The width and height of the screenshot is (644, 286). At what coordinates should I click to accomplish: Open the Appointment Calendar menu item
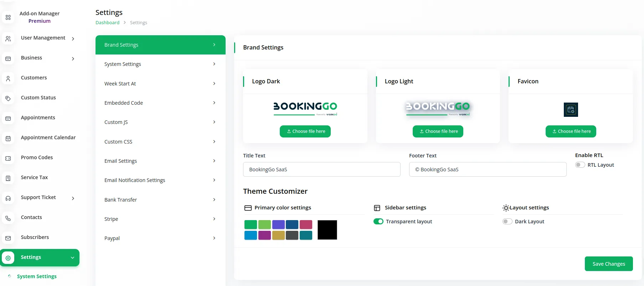pyautogui.click(x=48, y=137)
